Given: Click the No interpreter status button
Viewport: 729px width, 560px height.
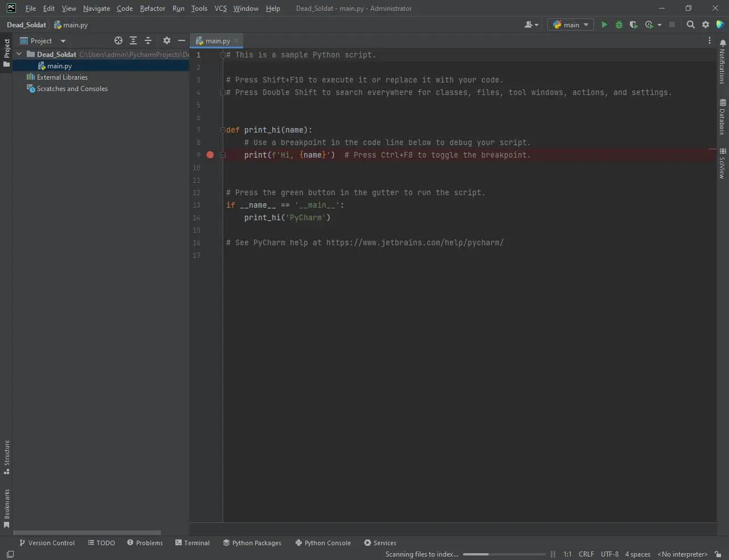Looking at the screenshot, I should (x=682, y=554).
